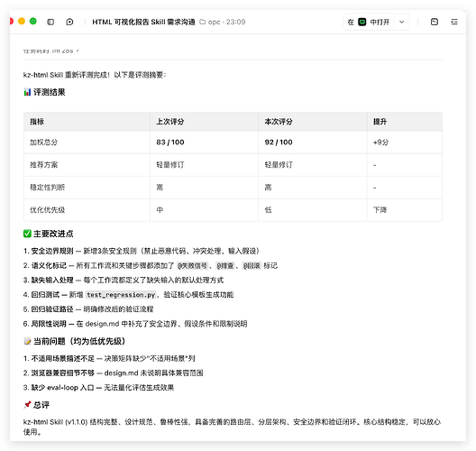Click list item 浏览器兼容细节不够
This screenshot has height=451, width=476.
[114, 373]
